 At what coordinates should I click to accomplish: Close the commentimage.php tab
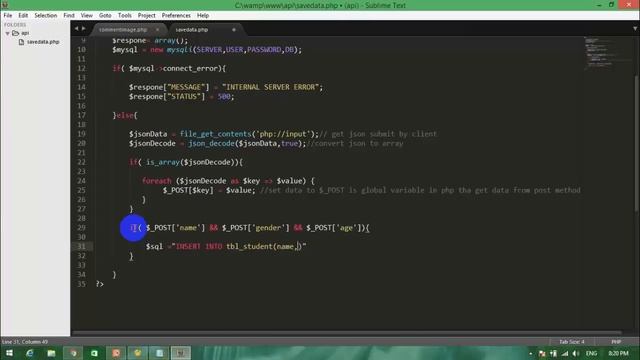[x=158, y=30]
